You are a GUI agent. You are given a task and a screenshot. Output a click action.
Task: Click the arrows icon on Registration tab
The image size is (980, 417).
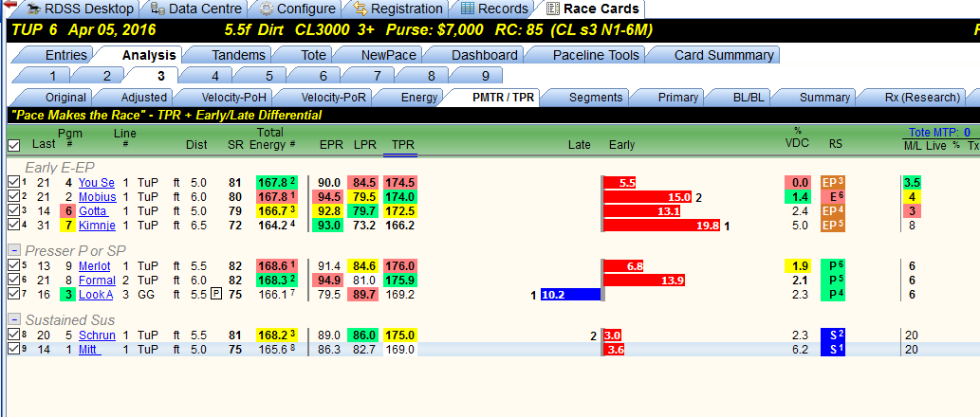(360, 9)
